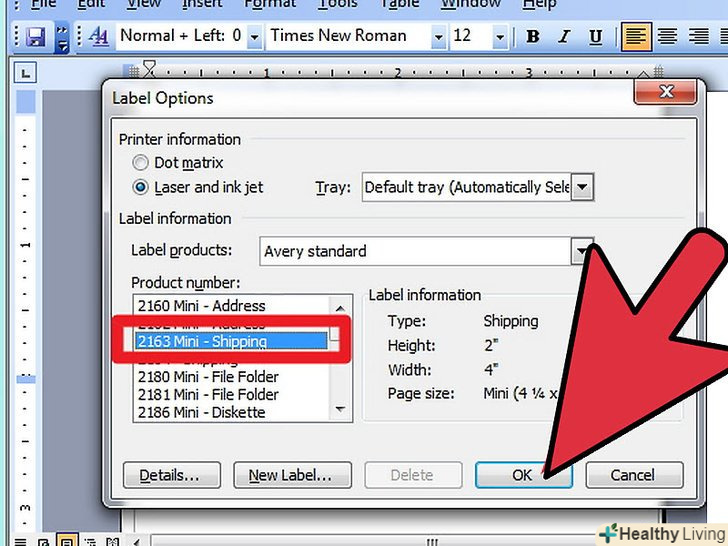Select Center alignment
This screenshot has width=728, height=546.
coord(667,36)
